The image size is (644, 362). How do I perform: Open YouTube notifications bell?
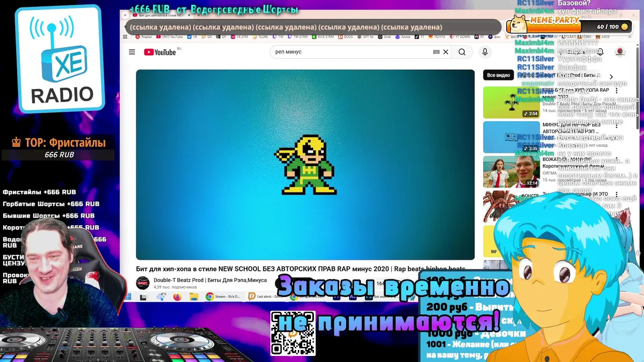(600, 52)
